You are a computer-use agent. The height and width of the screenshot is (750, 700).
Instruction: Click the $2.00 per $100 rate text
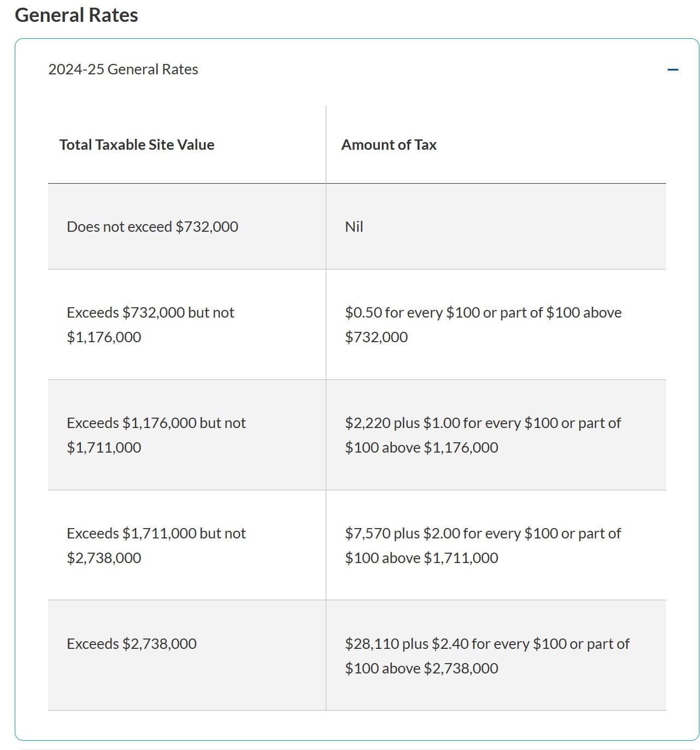[x=442, y=534]
